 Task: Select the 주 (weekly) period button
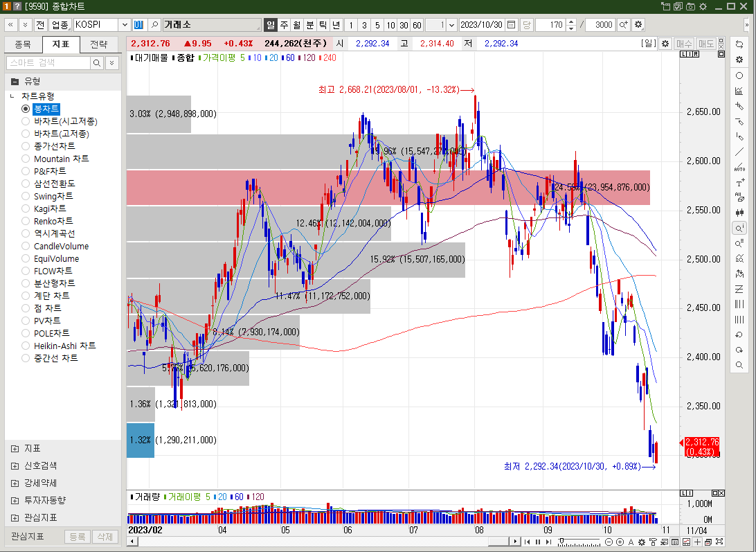pos(284,25)
